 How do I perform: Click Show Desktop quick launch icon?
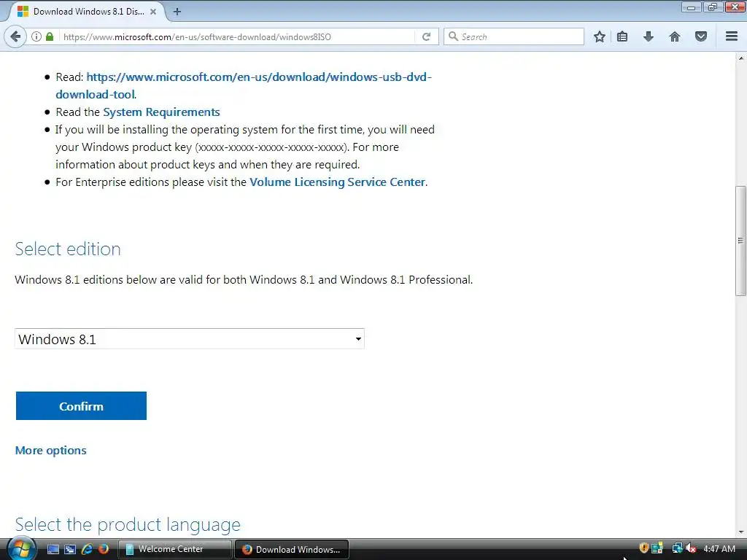pos(53,549)
